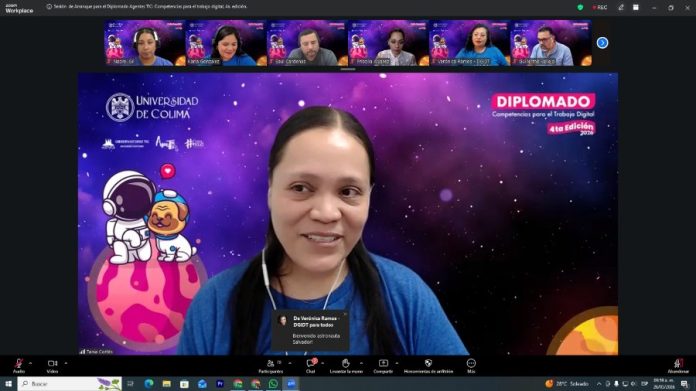Raise hand with Levantar la mano
The width and height of the screenshot is (696, 391).
(346, 366)
